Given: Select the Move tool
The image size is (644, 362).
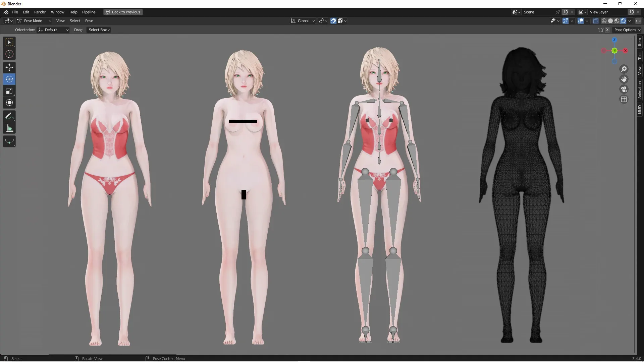Looking at the screenshot, I should (9, 67).
